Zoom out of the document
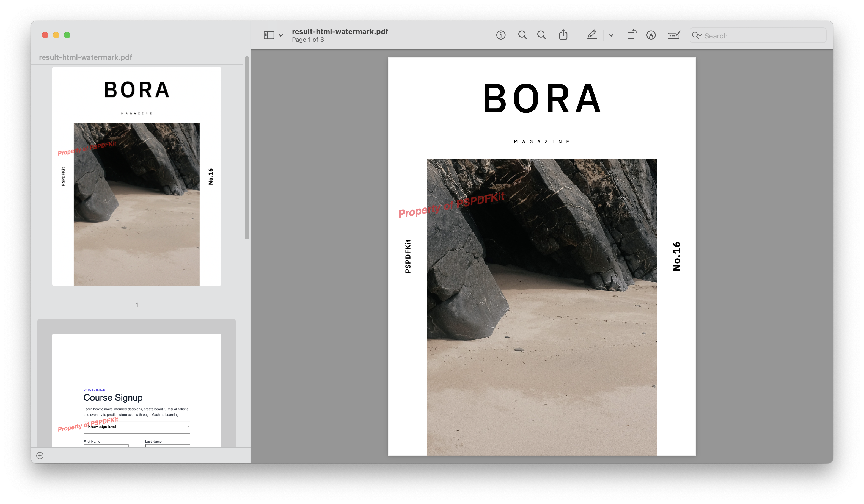Viewport: 864px width, 504px height. coord(522,35)
